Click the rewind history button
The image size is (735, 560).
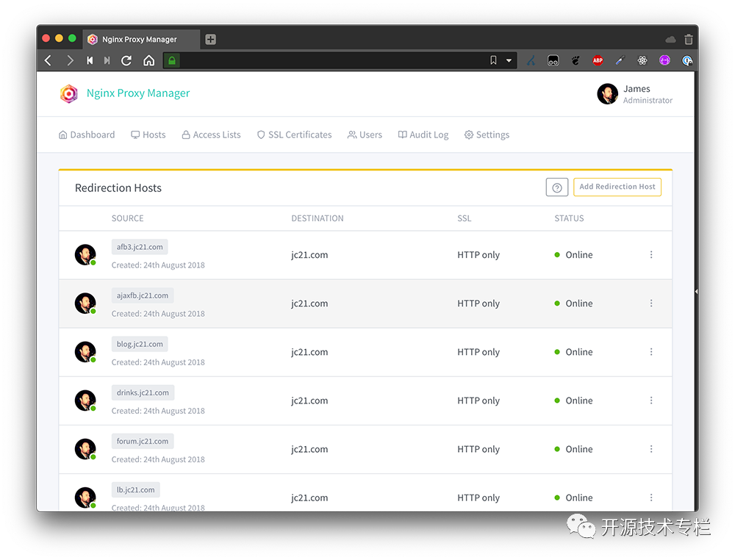(90, 60)
